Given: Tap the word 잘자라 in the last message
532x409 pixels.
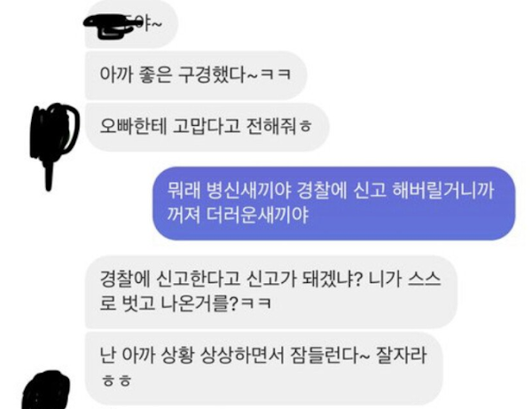Looking at the screenshot, I should pyautogui.click(x=402, y=356).
